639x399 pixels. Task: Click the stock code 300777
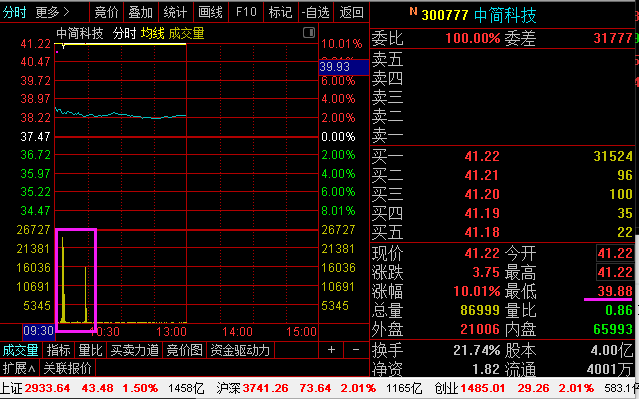tap(445, 15)
